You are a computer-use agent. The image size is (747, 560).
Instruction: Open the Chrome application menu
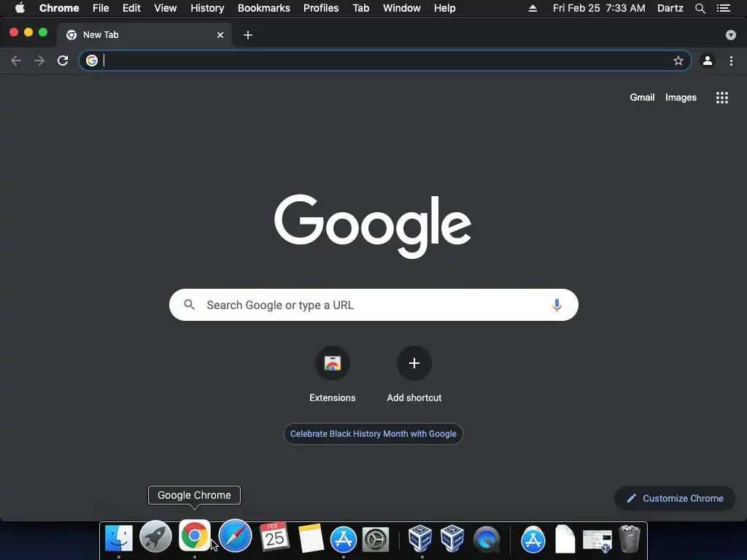59,8
